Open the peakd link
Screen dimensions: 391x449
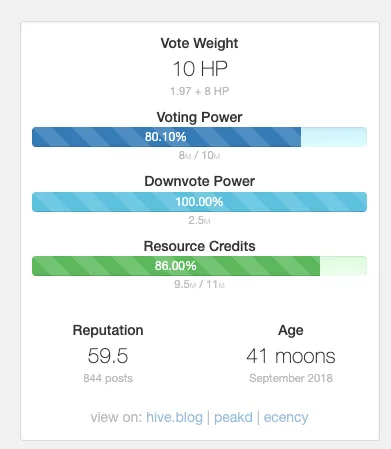coord(233,417)
